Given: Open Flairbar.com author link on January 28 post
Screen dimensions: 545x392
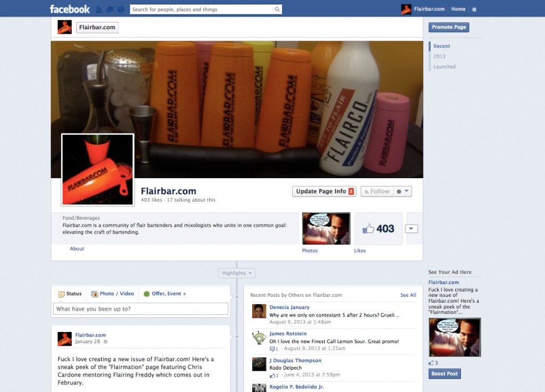Looking at the screenshot, I should pyautogui.click(x=90, y=335).
